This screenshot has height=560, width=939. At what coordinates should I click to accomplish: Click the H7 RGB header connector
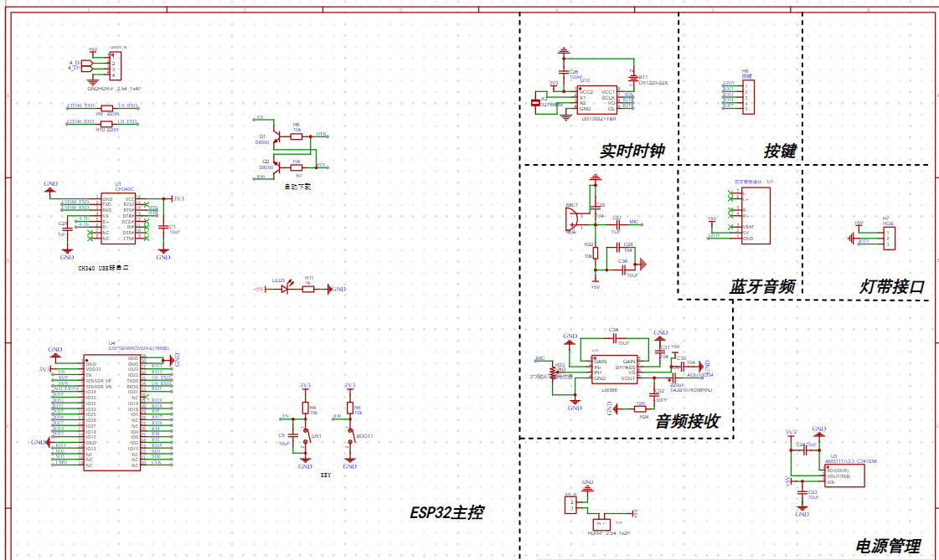(890, 238)
